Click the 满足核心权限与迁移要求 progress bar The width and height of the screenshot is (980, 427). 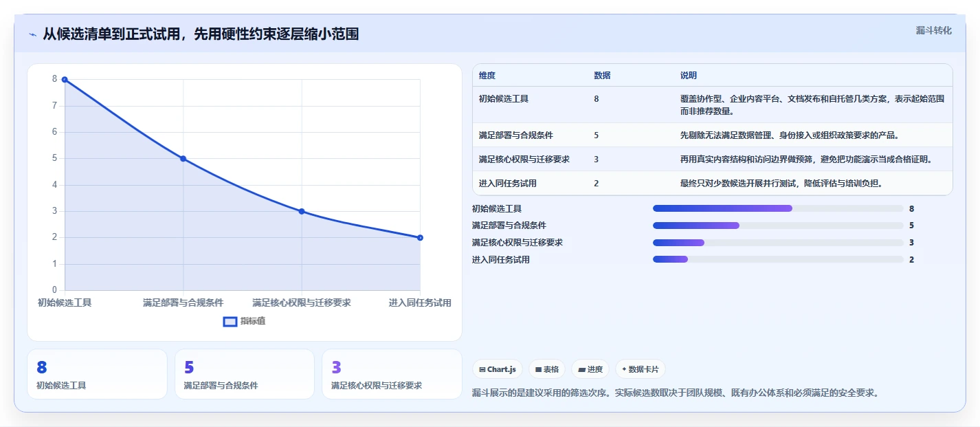click(x=778, y=243)
